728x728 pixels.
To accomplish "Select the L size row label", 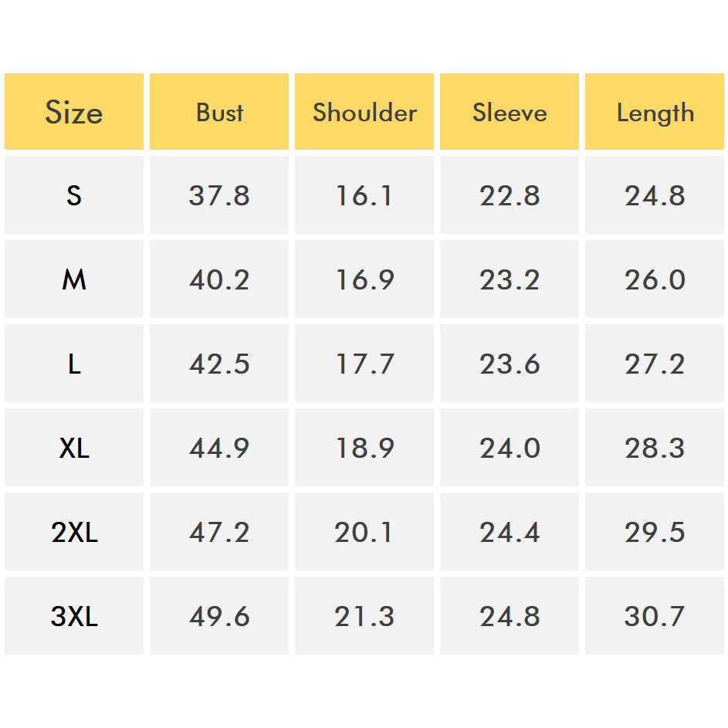I will (74, 364).
